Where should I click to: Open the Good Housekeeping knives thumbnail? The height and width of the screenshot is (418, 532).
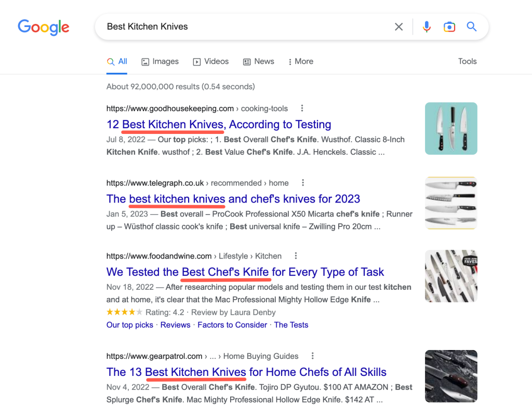click(x=451, y=128)
